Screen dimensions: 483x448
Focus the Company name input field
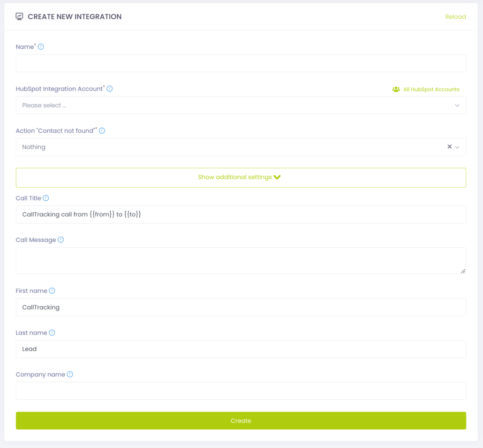[x=241, y=391]
